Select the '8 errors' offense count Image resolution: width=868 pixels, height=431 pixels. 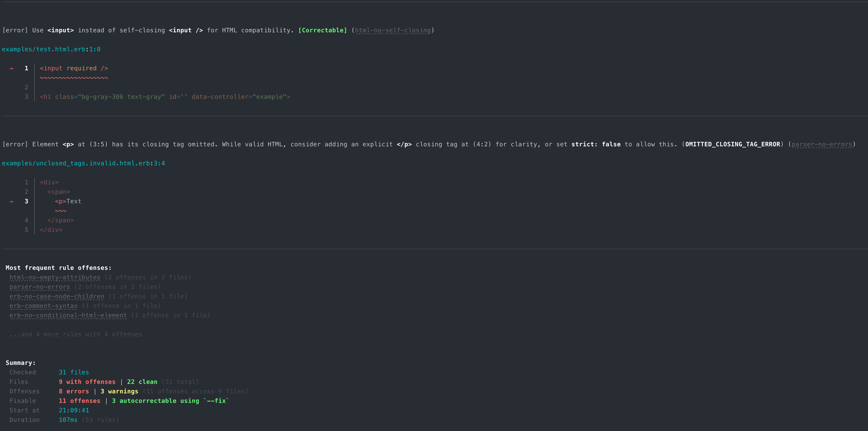[74, 391]
